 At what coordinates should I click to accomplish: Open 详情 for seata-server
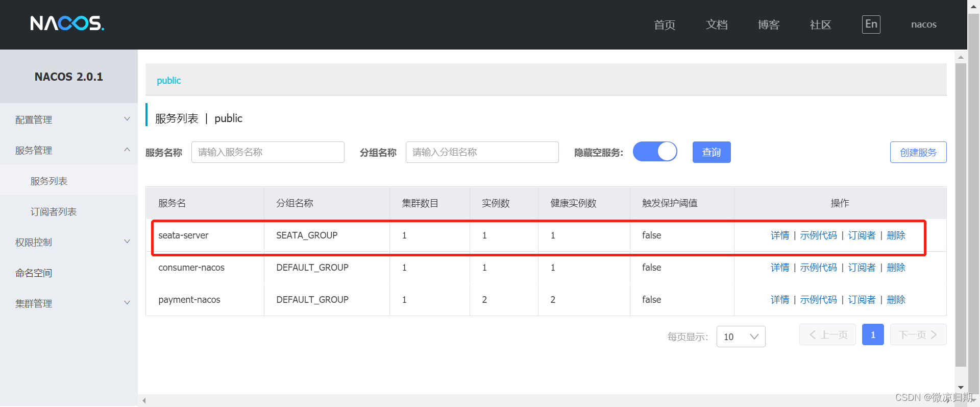[780, 235]
